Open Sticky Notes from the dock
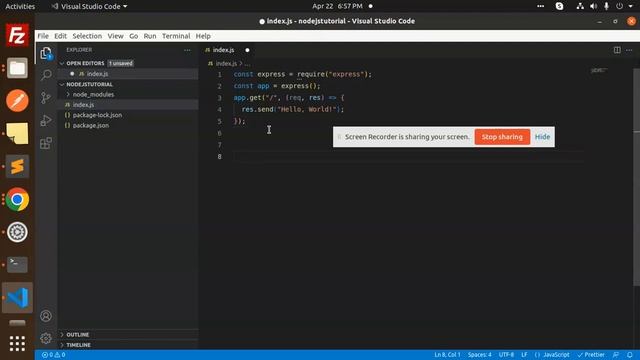Screen dimensions: 640x360 click(x=17, y=133)
